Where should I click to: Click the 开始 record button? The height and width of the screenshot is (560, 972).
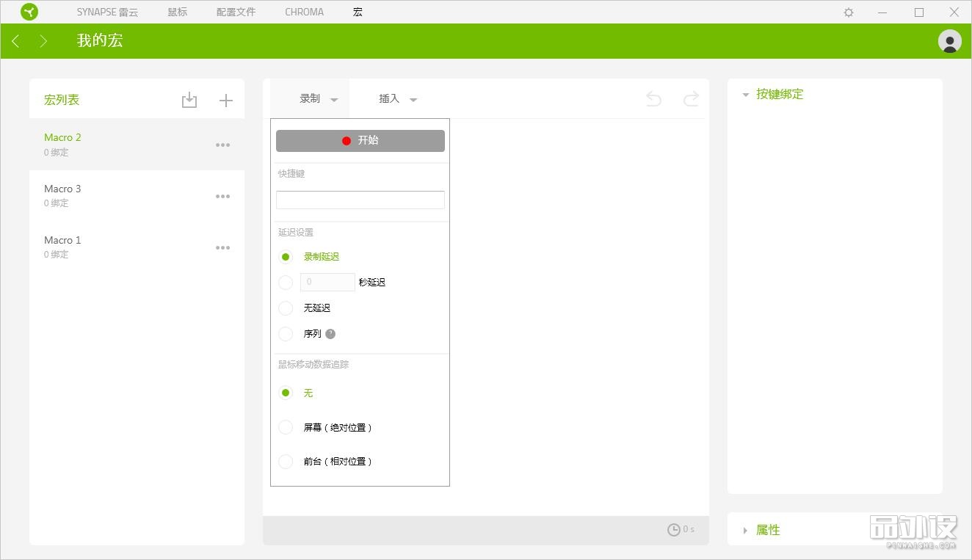pos(360,141)
